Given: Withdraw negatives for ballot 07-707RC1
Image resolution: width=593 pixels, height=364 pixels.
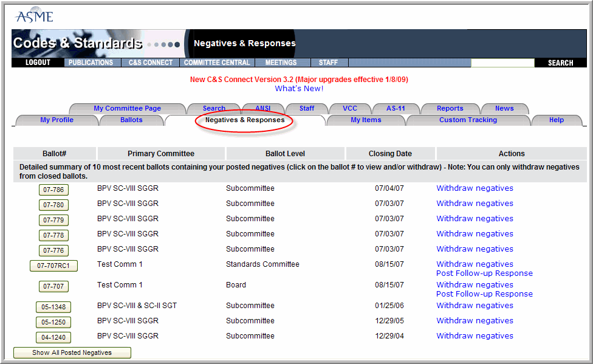Looking at the screenshot, I should (475, 264).
